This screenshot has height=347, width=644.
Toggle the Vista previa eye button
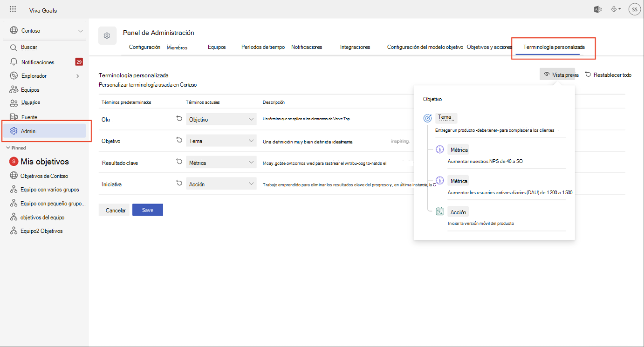(557, 75)
